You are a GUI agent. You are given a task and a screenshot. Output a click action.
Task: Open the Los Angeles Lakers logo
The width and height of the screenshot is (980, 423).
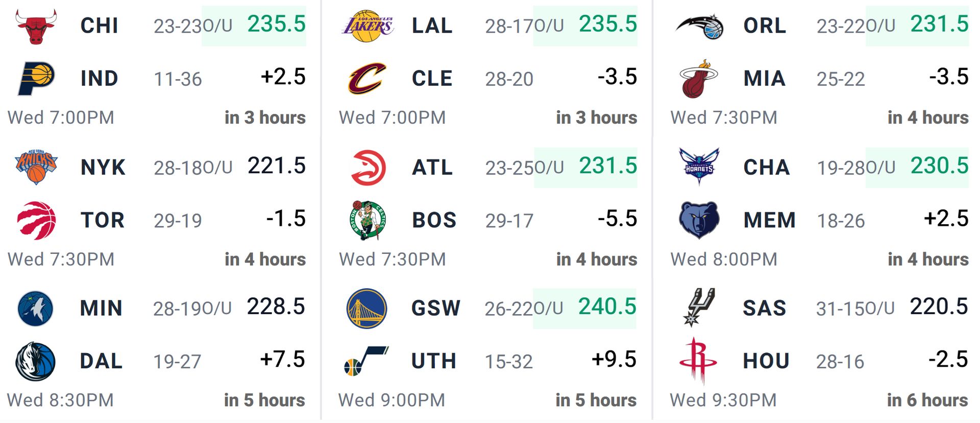(x=367, y=26)
